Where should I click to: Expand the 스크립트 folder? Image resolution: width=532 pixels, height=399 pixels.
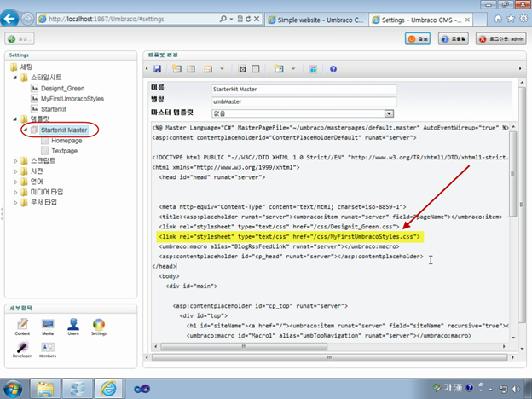pyautogui.click(x=15, y=161)
